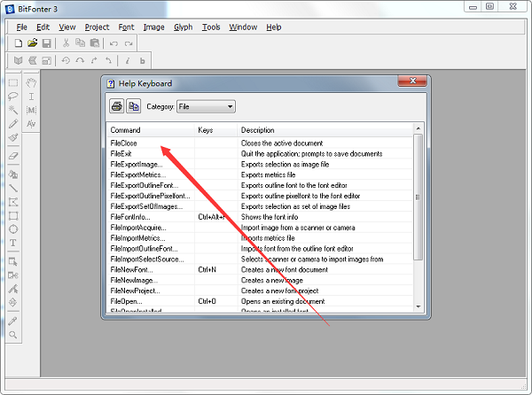532x395 pixels.
Task: Select the Text 'T' tool
Action: point(13,243)
